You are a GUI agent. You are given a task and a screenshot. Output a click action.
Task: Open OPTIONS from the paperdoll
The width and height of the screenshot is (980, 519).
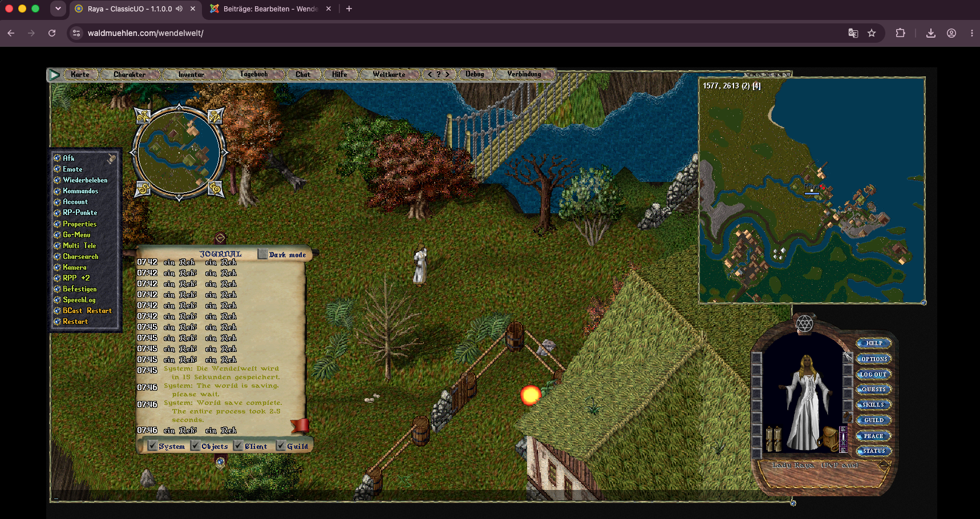click(874, 359)
